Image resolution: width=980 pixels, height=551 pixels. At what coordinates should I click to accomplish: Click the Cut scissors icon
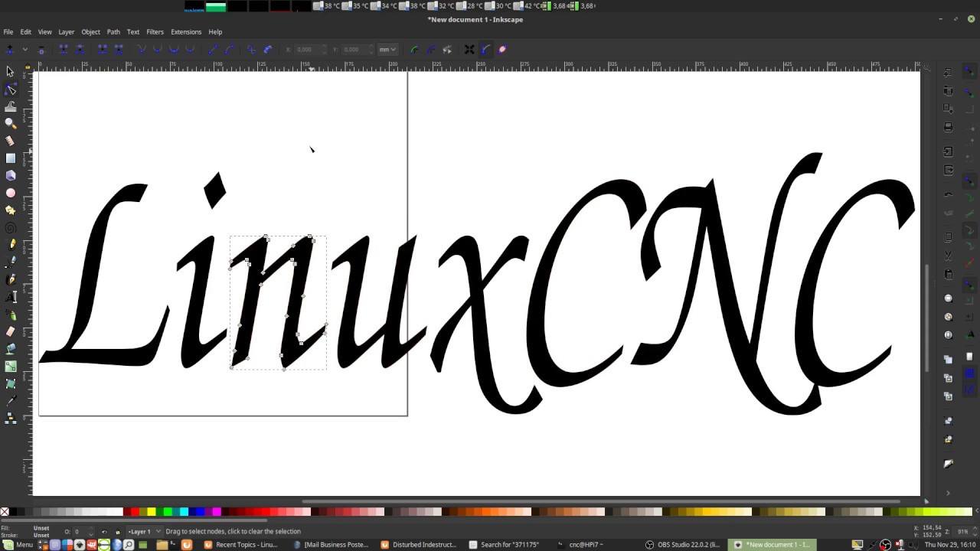(948, 256)
